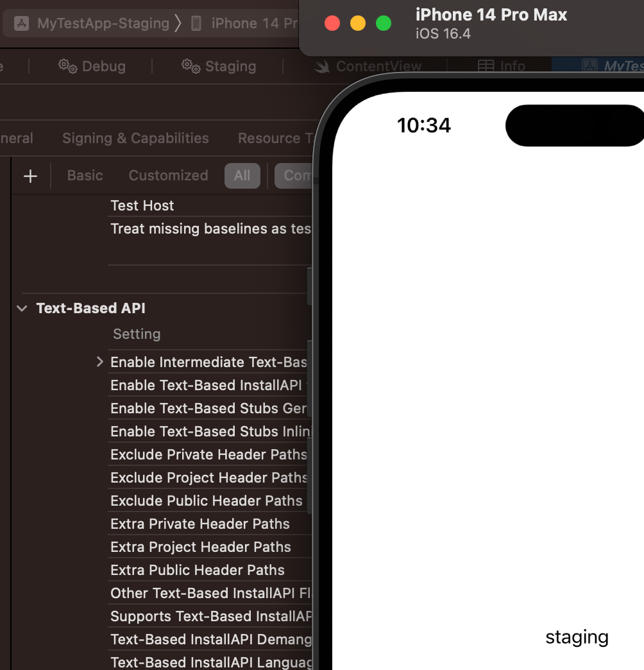Switch to Signing & Capabilities tab
Viewport: 644px width, 670px height.
pyautogui.click(x=135, y=138)
